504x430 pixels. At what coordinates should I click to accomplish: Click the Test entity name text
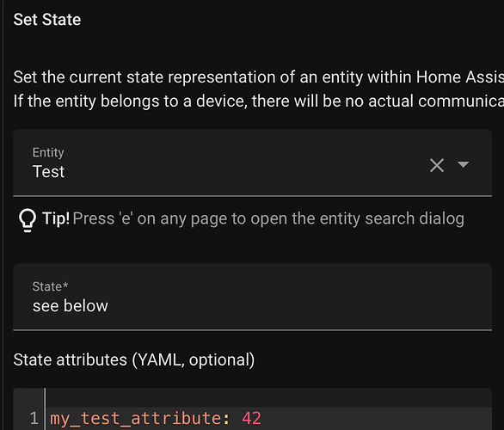coord(48,171)
